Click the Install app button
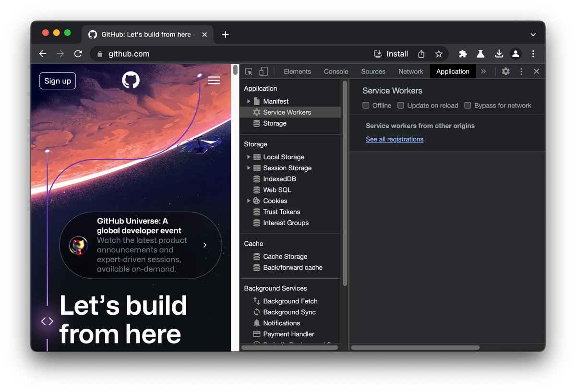 tap(391, 54)
